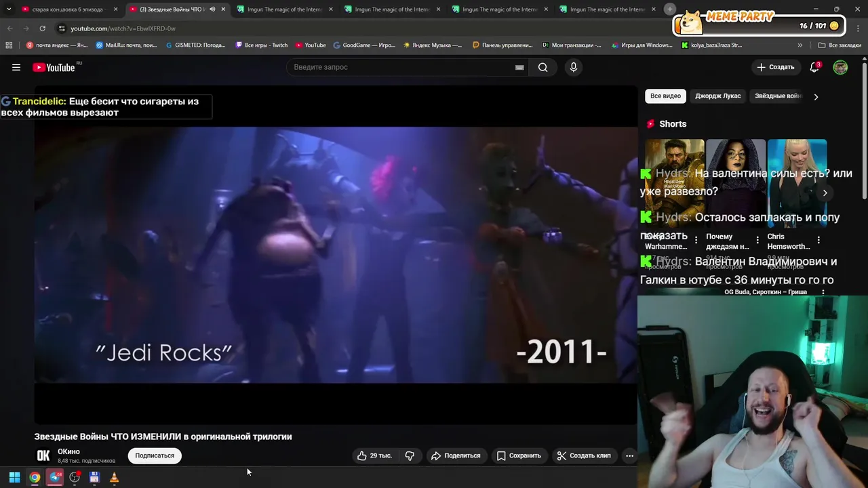Open YouTube notifications bell

pyautogui.click(x=815, y=67)
